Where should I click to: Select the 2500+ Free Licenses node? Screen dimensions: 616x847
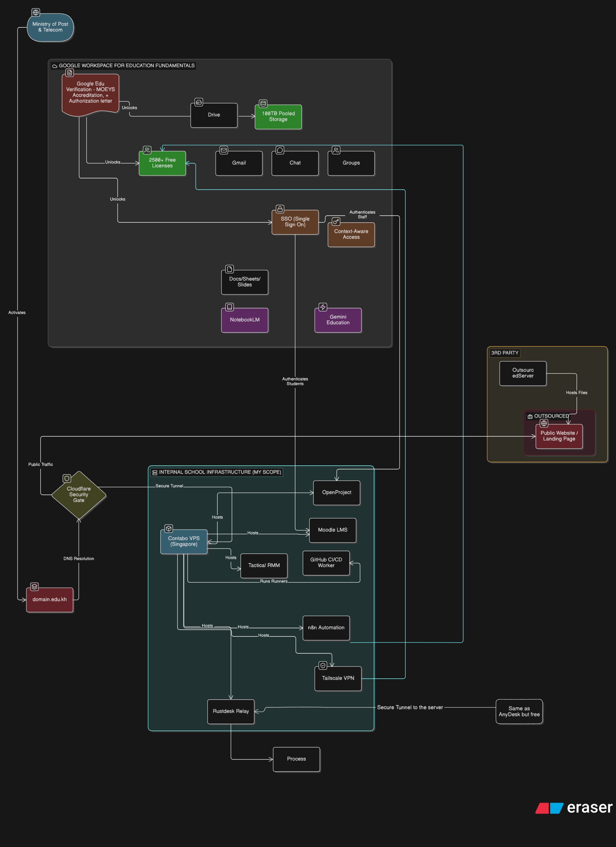[x=162, y=163]
